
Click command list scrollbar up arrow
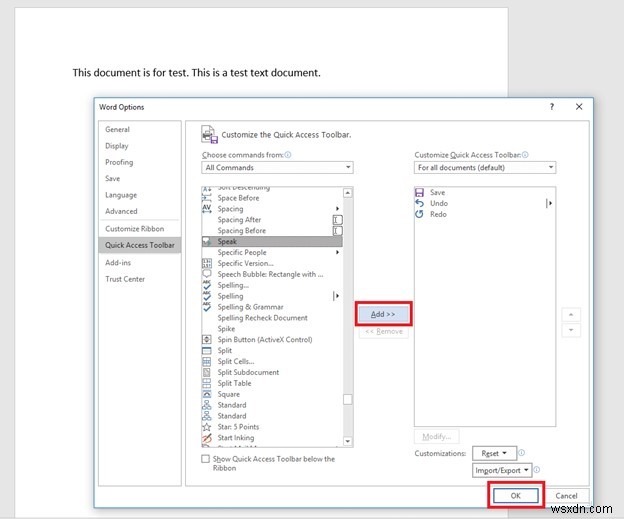click(347, 193)
